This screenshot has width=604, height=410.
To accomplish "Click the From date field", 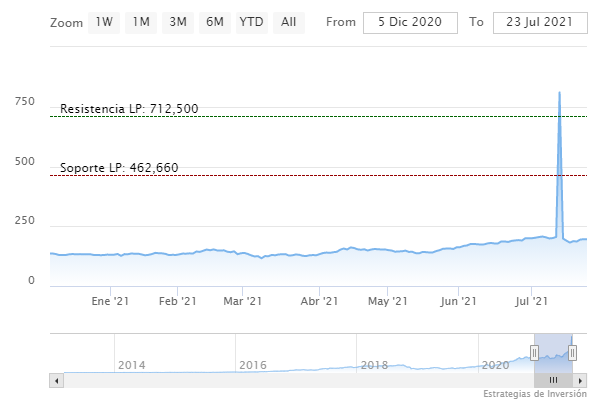I will point(410,23).
